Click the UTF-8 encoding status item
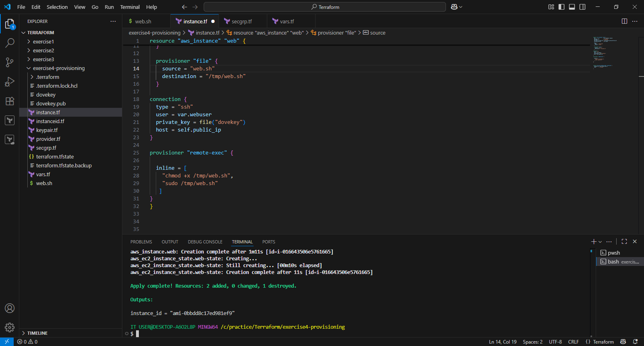The height and width of the screenshot is (346, 644). pyautogui.click(x=555, y=342)
